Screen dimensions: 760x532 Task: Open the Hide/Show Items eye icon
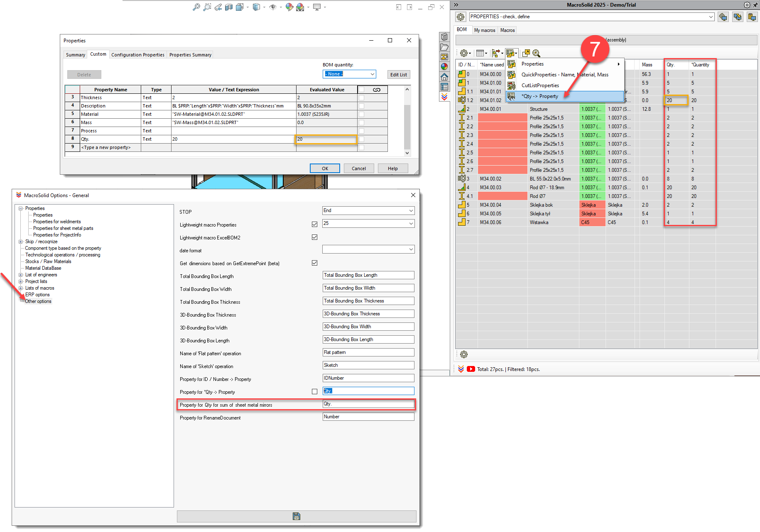[x=273, y=7]
